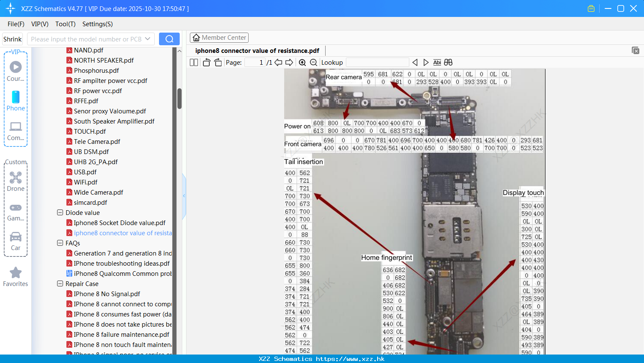Viewport: 644px width, 363px height.
Task: Open Tele Camera.pdf
Action: point(97,141)
